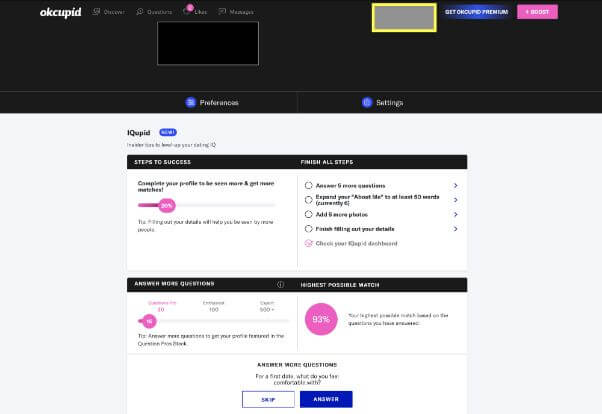Image resolution: width=602 pixels, height=414 pixels.
Task: Expand the 'Answer 5 more questions' chevron
Action: 455,185
